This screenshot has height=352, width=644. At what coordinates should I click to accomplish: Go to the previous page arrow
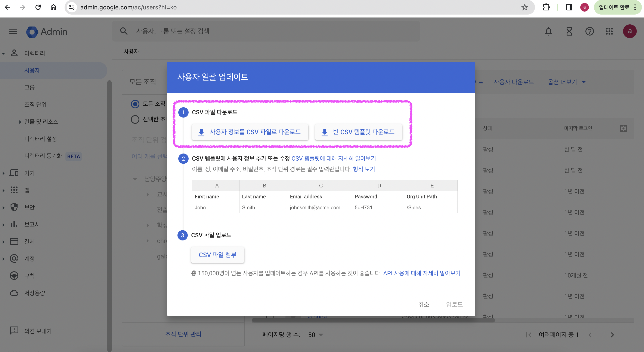tap(590, 335)
